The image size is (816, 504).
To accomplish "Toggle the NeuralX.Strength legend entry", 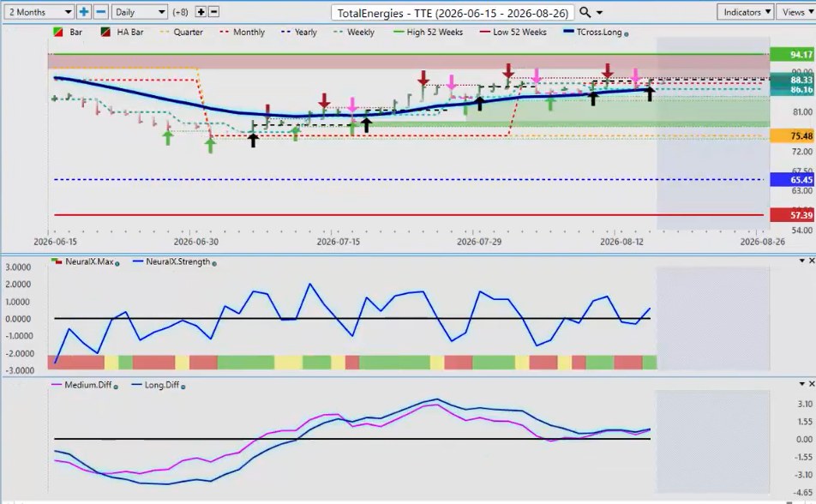I will (171, 262).
